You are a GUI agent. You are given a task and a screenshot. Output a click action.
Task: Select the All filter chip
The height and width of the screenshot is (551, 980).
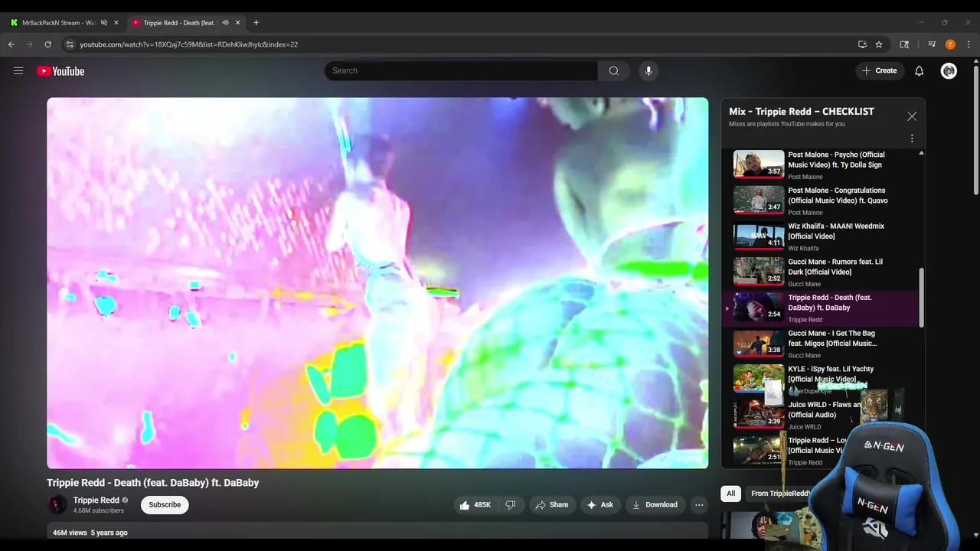click(730, 494)
